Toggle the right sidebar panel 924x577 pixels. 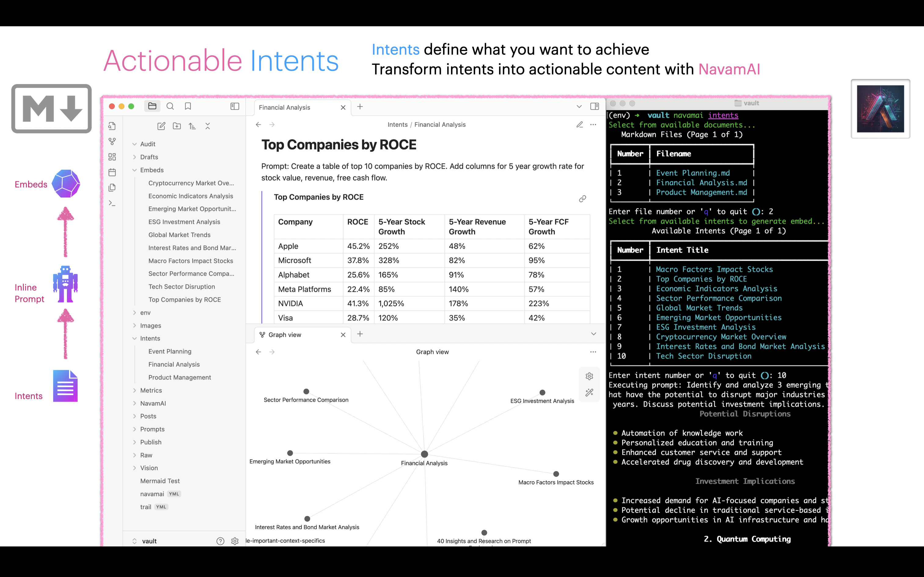tap(594, 106)
